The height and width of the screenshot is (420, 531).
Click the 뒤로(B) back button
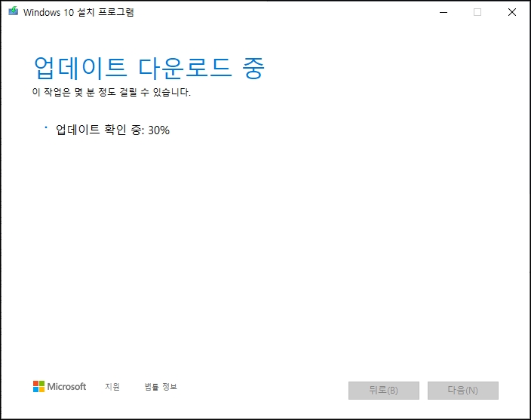pyautogui.click(x=384, y=391)
